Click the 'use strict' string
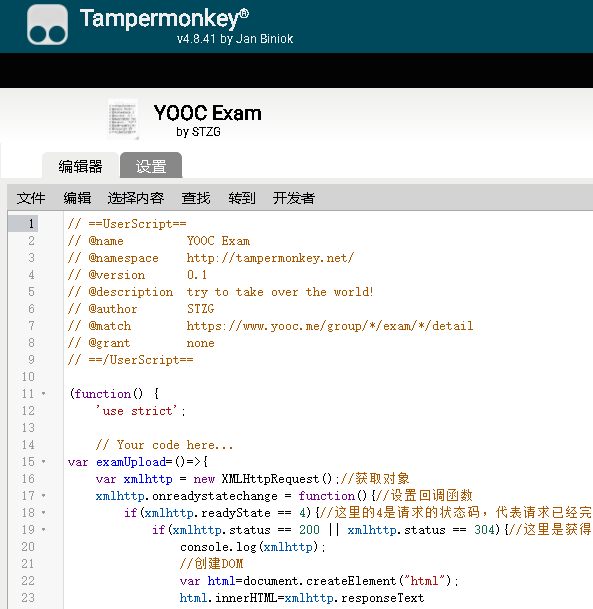Viewport: 593px width, 609px height. pos(137,411)
